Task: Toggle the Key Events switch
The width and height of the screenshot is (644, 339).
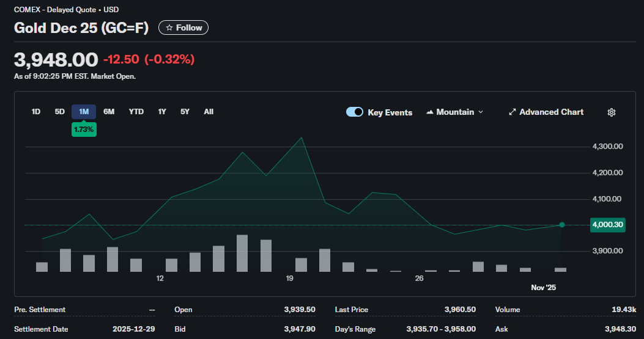Action: (355, 112)
